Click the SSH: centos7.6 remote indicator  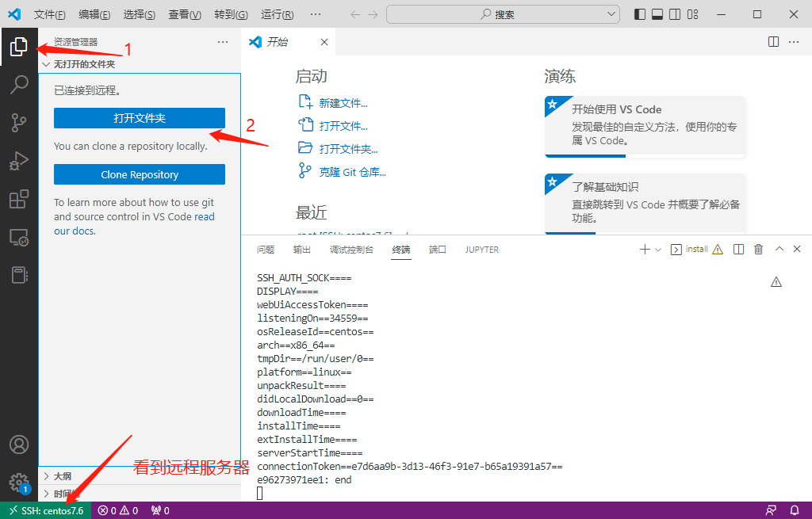45,511
